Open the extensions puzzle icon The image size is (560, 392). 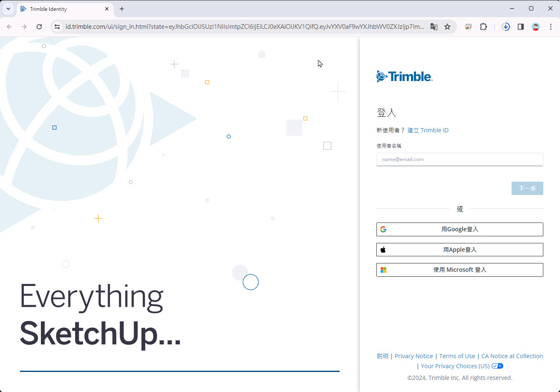click(483, 27)
